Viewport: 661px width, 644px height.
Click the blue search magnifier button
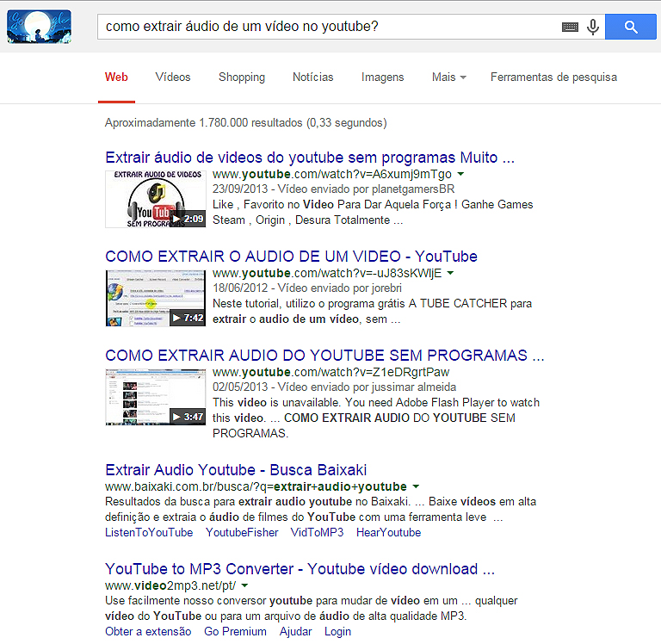(x=632, y=27)
